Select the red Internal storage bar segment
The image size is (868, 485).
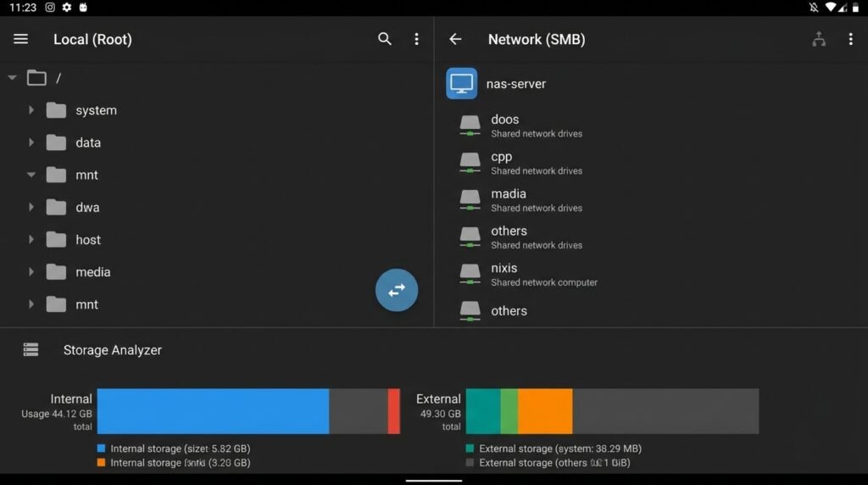(x=393, y=411)
